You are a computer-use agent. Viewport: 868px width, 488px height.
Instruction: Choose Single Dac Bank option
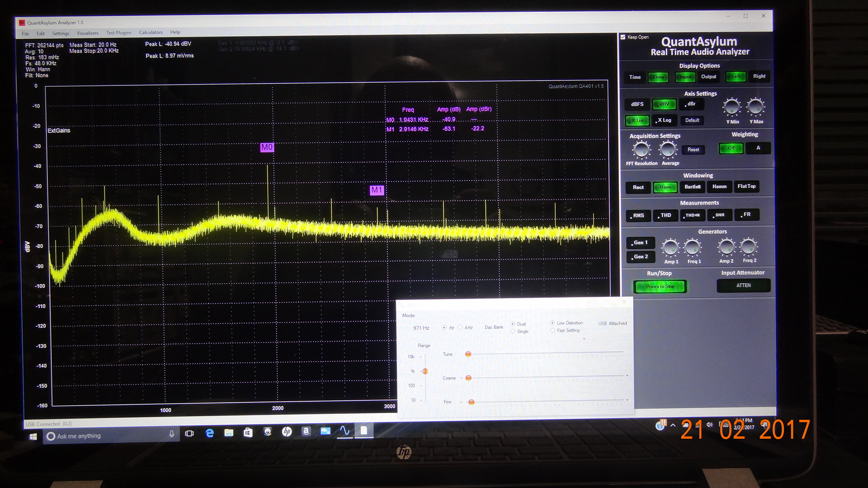point(513,331)
